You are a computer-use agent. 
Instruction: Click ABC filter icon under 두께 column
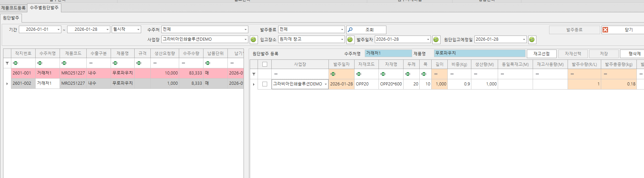[x=408, y=74]
